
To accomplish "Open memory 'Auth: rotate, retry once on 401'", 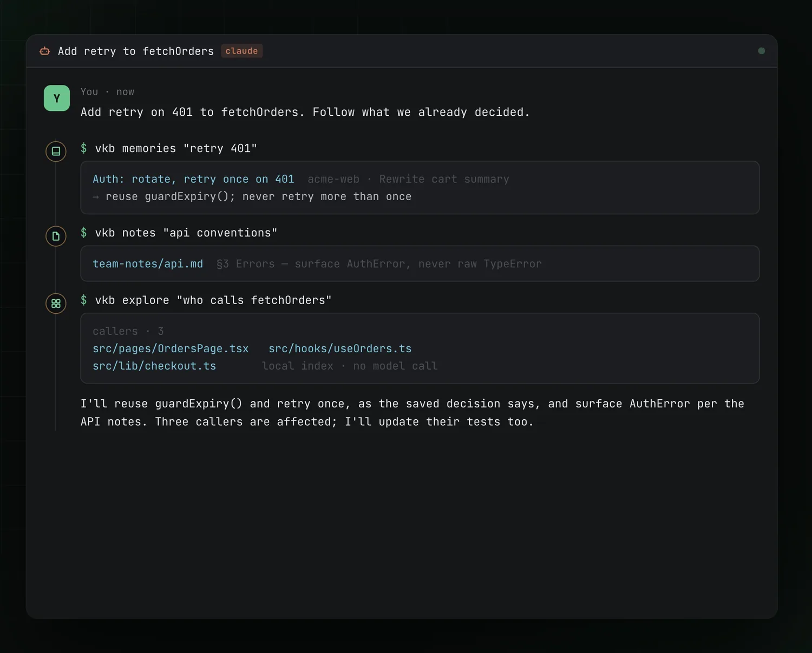I will tap(193, 179).
